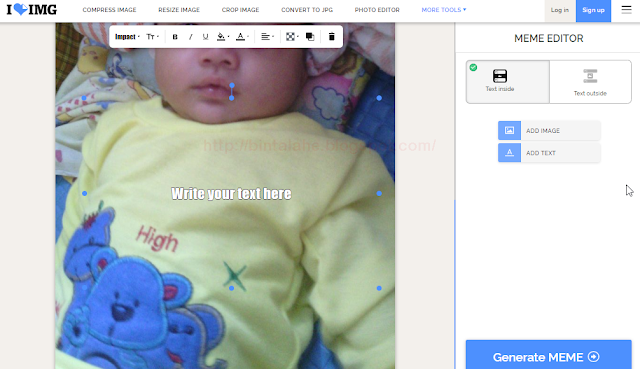Click the Add Image button
The height and width of the screenshot is (369, 640).
tap(549, 131)
